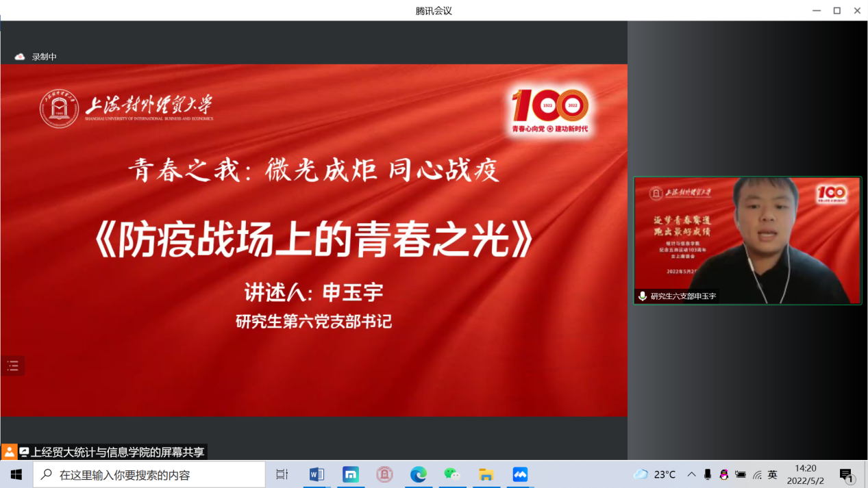Viewport: 868px width, 488px height.
Task: Open the list panel icon on the left edge
Action: 13,366
